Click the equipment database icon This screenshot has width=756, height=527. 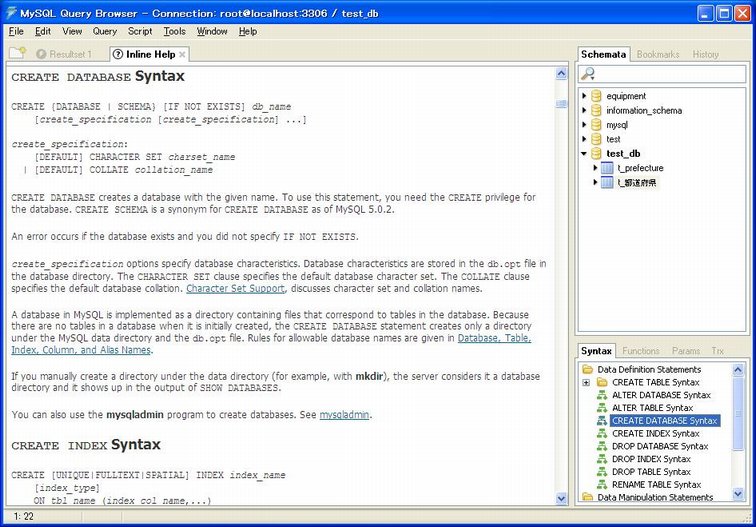(x=596, y=96)
